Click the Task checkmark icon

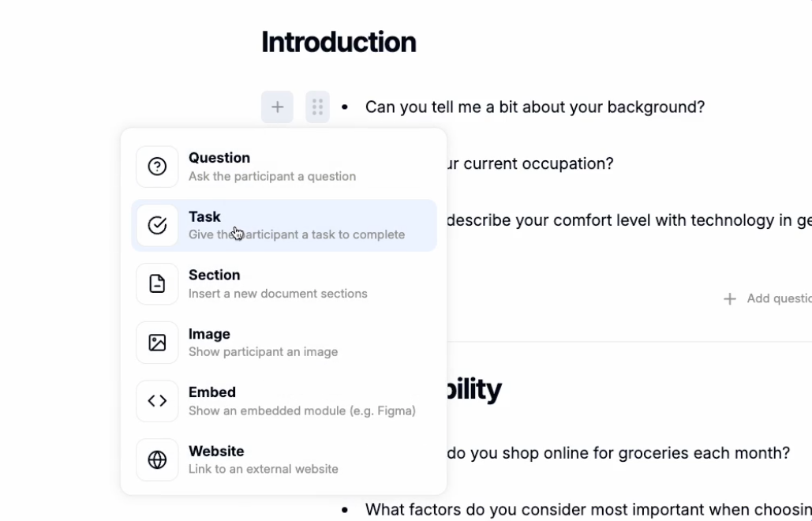click(x=157, y=225)
